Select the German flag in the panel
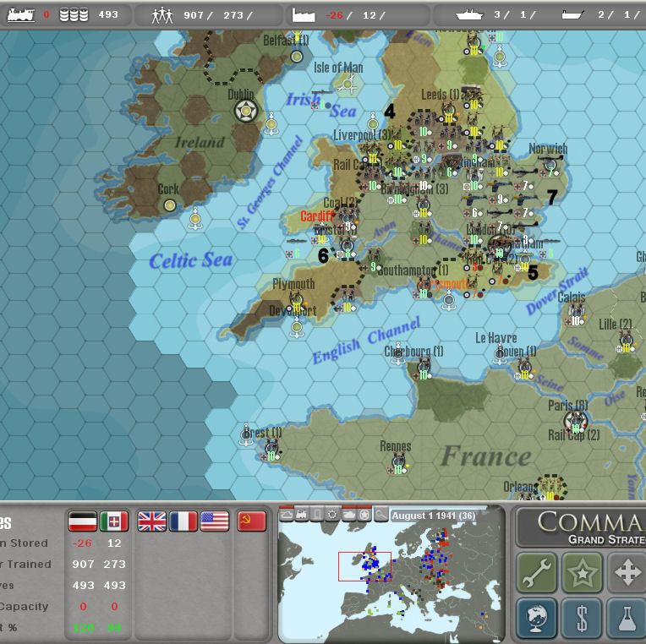Screen dimensions: 646x644 click(x=83, y=521)
